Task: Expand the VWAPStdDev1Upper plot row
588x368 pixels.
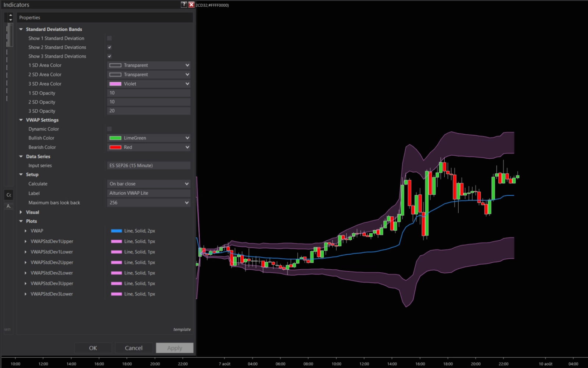Action: click(25, 241)
